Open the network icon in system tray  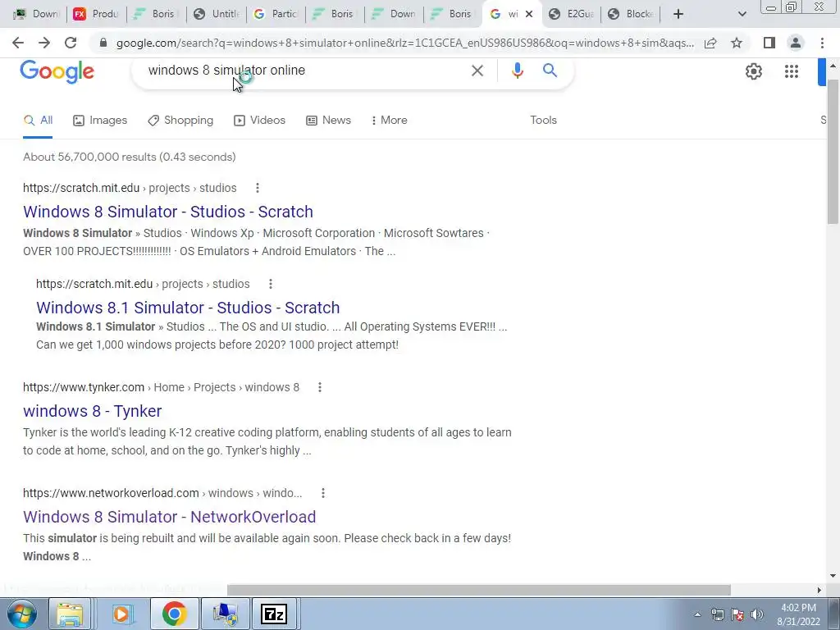[717, 614]
